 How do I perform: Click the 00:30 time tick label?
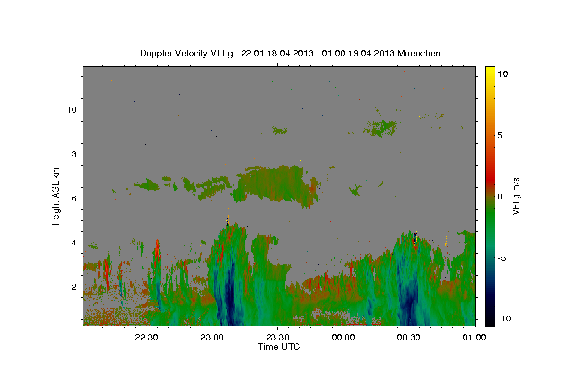pos(409,337)
